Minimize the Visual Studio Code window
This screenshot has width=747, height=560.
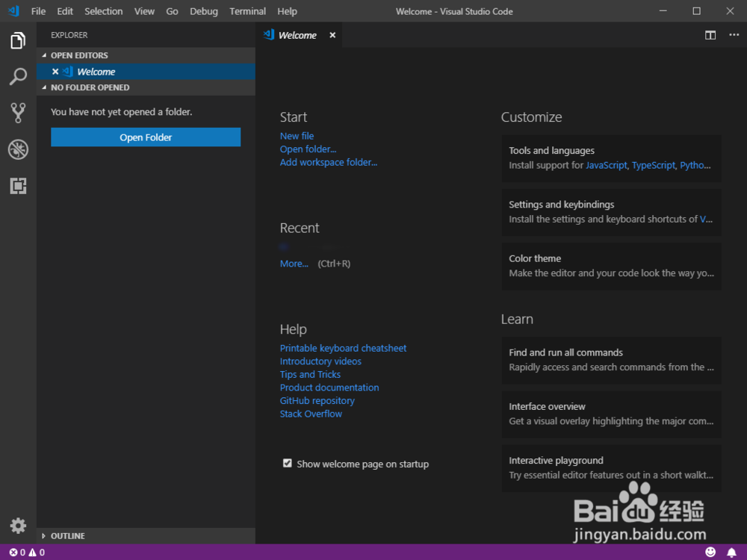click(x=663, y=11)
